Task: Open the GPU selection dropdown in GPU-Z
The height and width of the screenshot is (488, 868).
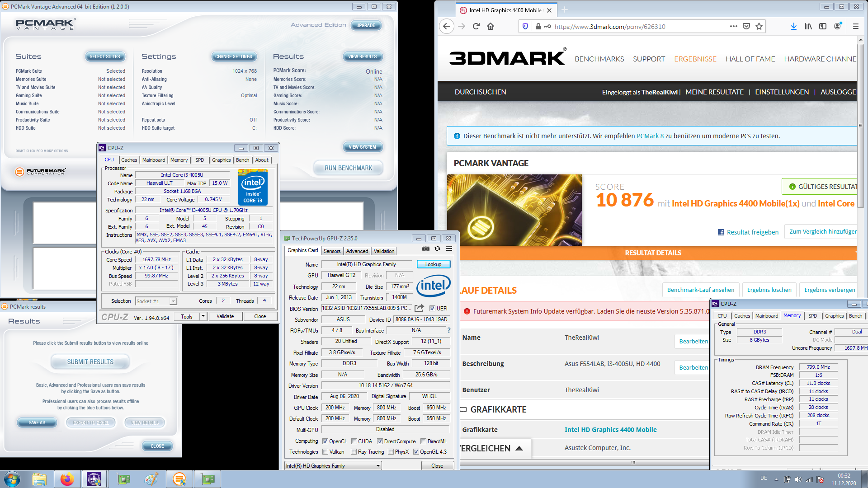Action: point(333,466)
